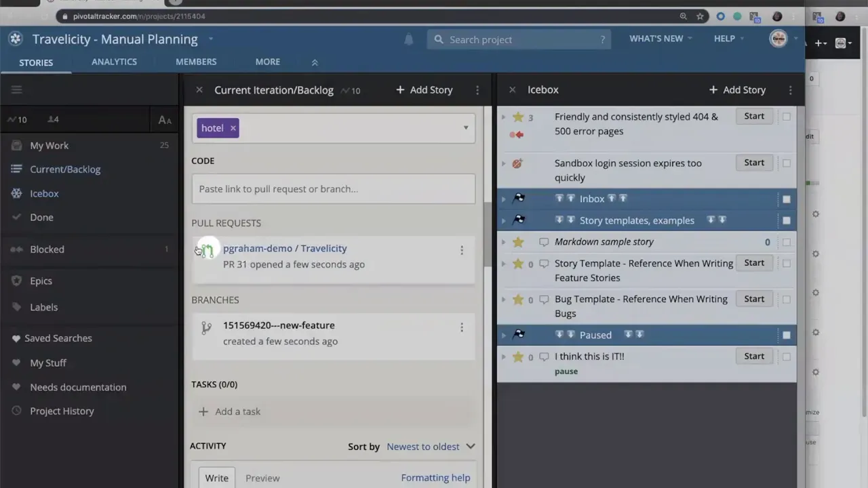Image resolution: width=868 pixels, height=488 pixels.
Task: Click the branch icon beside 151569420---new-feature
Action: [x=206, y=327]
